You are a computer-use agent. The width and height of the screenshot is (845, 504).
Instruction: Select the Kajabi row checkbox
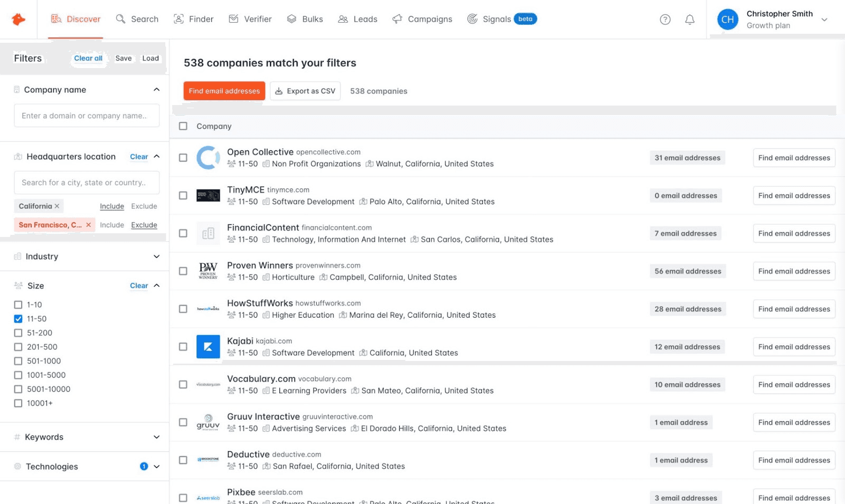[183, 347]
